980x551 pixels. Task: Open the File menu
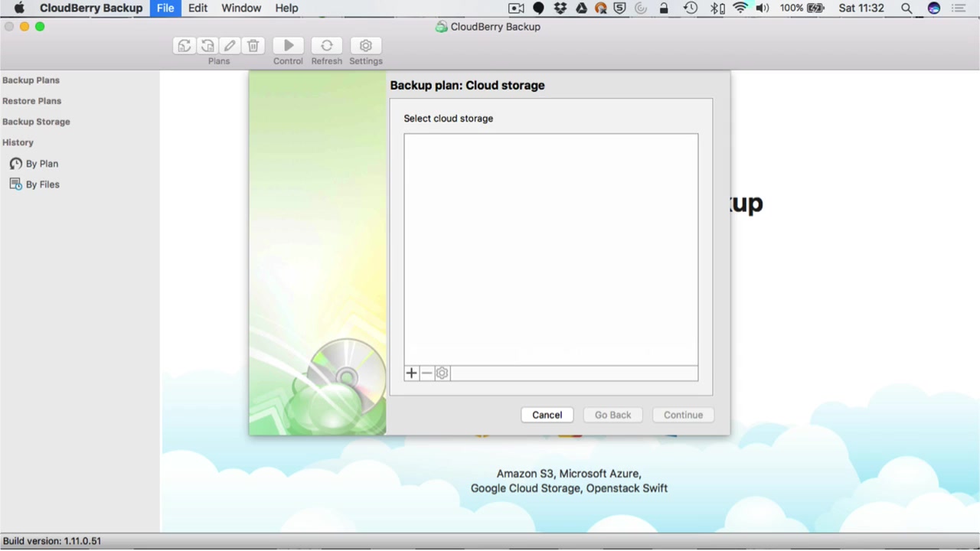[165, 8]
